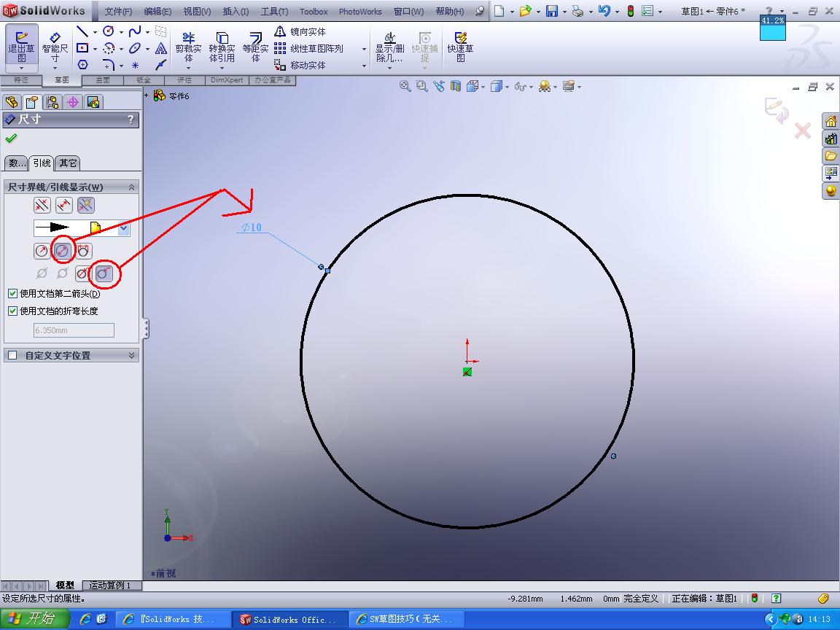Switch to the 其它 dimension tab
The height and width of the screenshot is (630, 840).
coord(68,163)
